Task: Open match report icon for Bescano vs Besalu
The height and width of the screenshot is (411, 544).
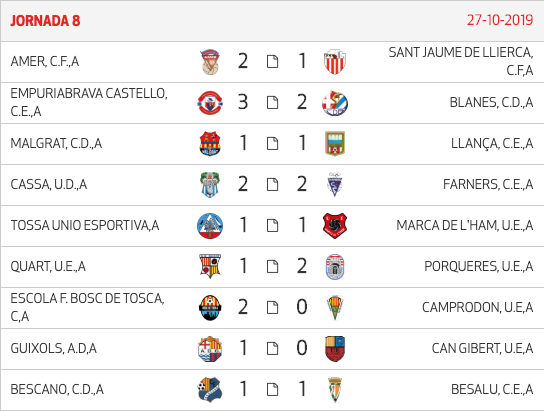Action: pyautogui.click(x=272, y=389)
